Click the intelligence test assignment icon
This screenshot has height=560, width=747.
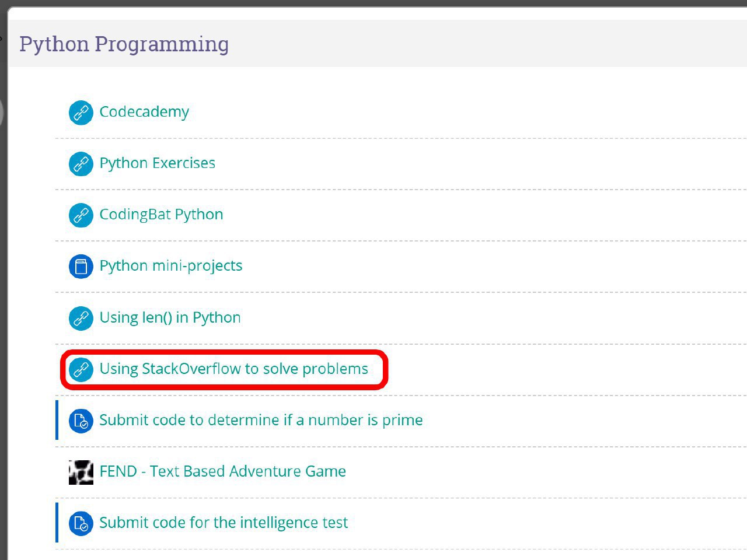point(81,524)
